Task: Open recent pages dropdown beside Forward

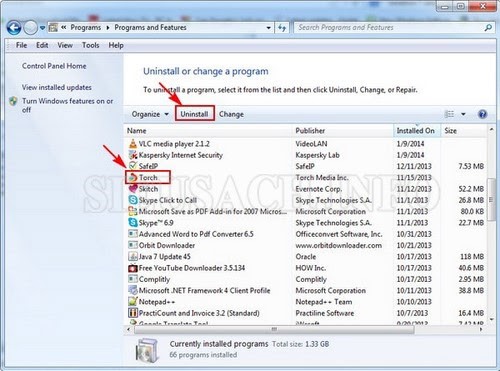Action: [x=42, y=28]
